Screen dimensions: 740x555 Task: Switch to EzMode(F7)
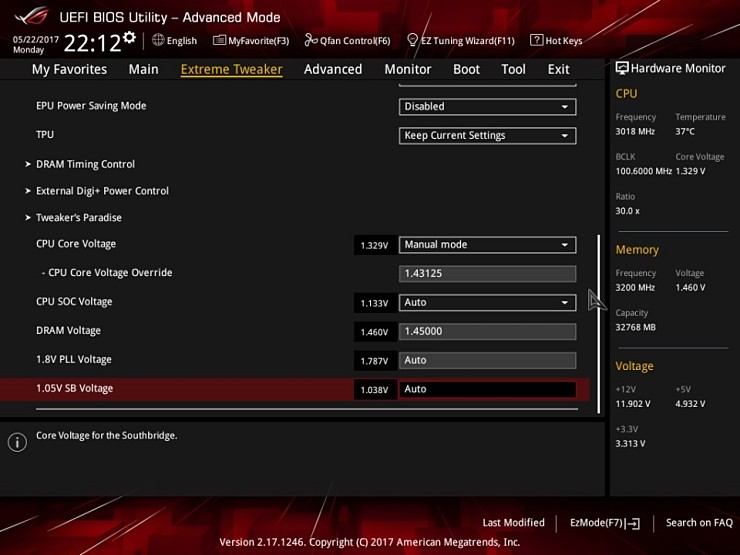click(x=605, y=523)
